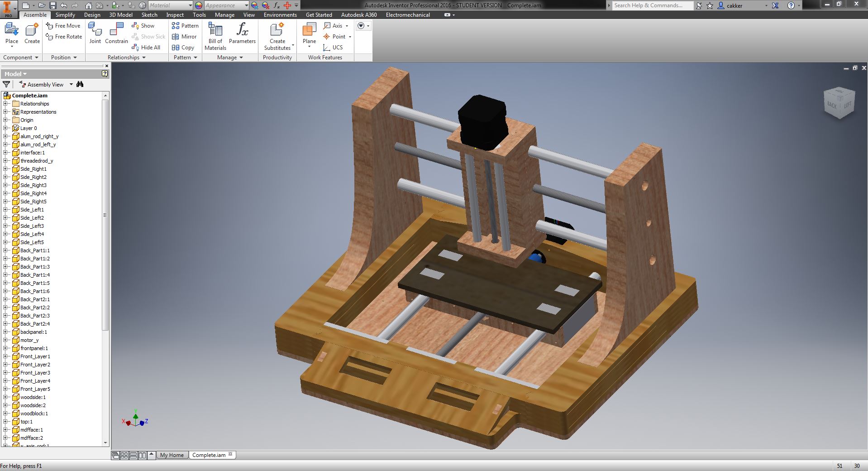868x471 pixels.
Task: Activate the Free Move tool
Action: click(x=63, y=26)
